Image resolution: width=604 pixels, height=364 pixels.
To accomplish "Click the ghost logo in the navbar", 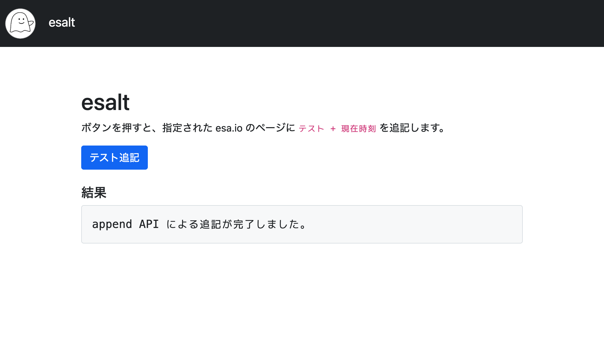I will point(20,23).
